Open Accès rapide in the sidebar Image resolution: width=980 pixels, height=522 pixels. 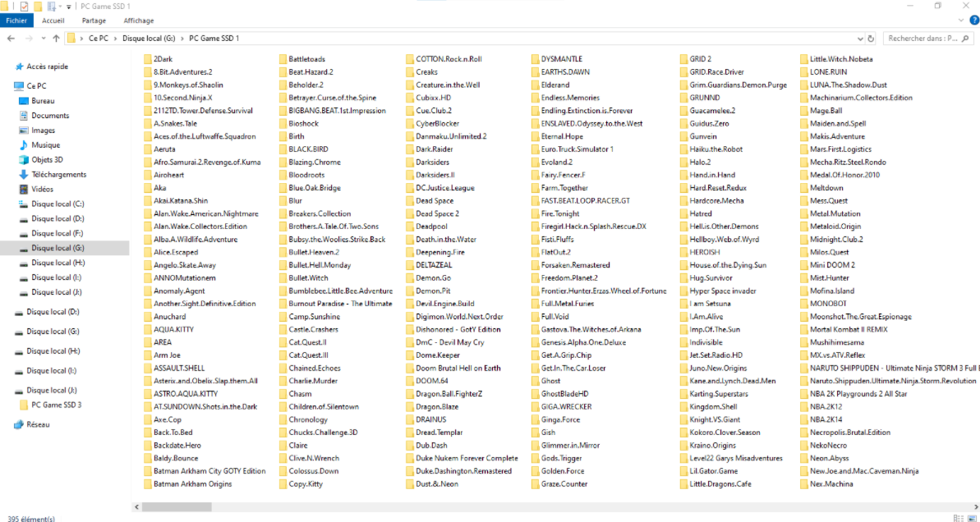coord(47,66)
